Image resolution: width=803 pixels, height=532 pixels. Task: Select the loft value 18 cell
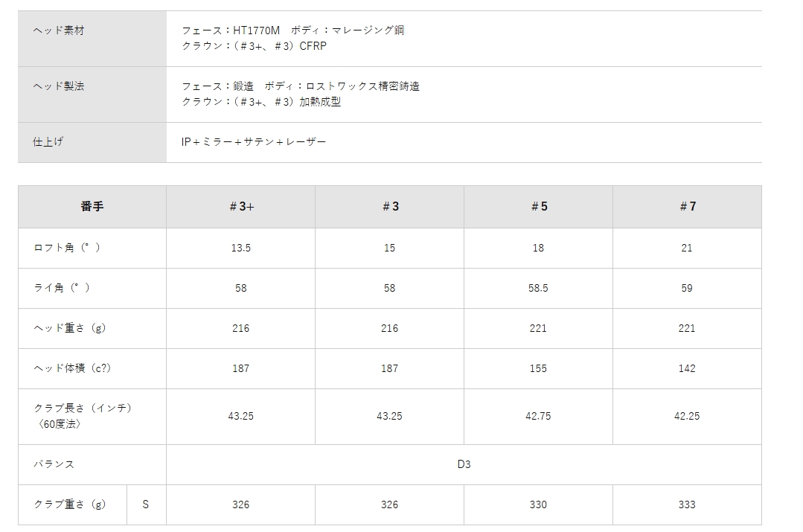(x=538, y=248)
